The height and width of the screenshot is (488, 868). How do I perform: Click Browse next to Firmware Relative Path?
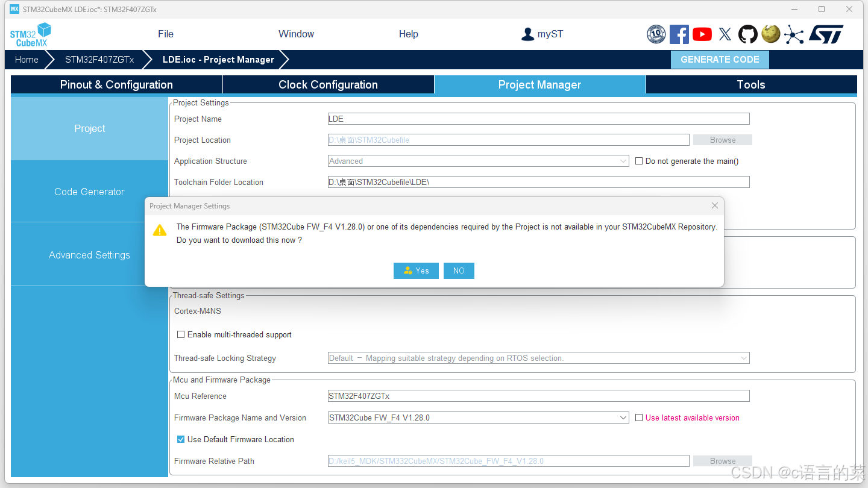click(723, 461)
